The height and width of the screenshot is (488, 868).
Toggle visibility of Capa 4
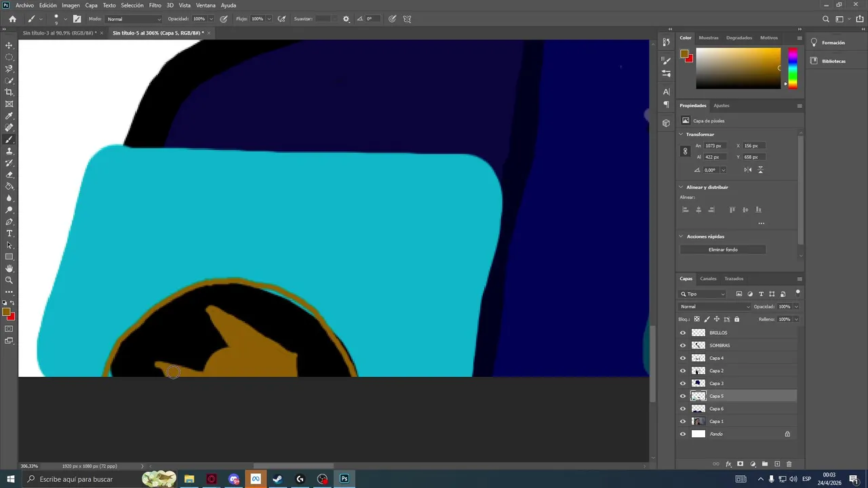[x=683, y=358]
